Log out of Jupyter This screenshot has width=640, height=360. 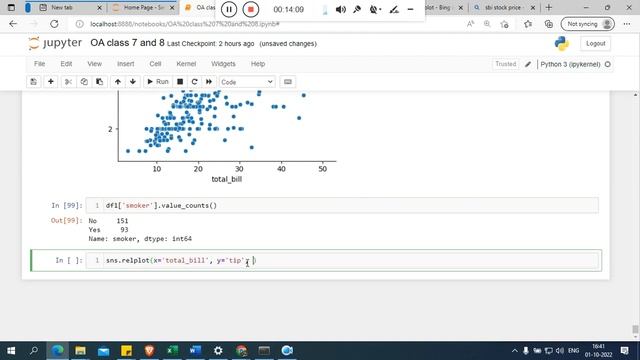click(596, 43)
